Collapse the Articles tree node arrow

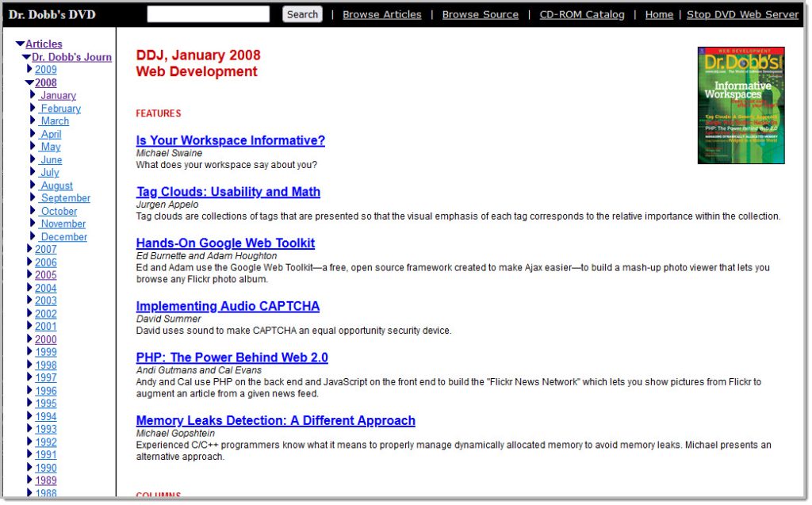click(x=20, y=44)
